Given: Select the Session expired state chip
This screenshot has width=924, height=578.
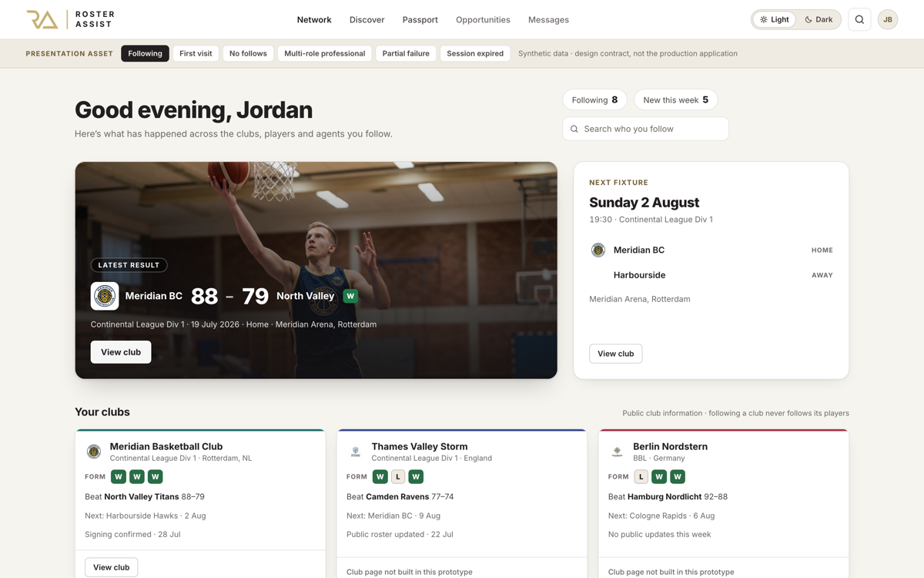Looking at the screenshot, I should (x=475, y=53).
